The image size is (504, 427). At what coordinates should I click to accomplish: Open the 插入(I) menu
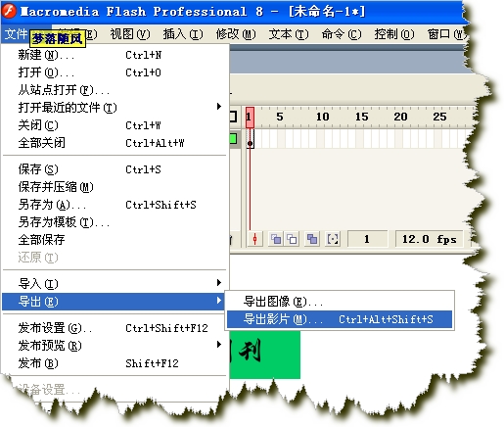pyautogui.click(x=183, y=34)
